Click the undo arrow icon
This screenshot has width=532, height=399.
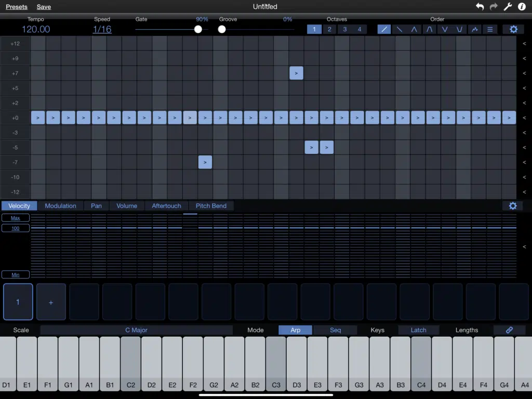point(480,6)
